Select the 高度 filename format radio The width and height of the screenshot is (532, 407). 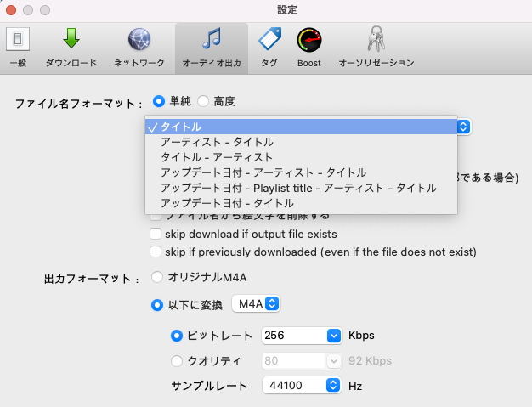[x=203, y=101]
